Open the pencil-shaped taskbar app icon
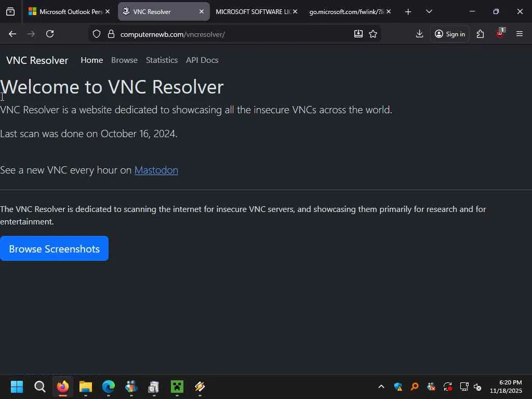Viewport: 532px width, 399px height. 200,387
